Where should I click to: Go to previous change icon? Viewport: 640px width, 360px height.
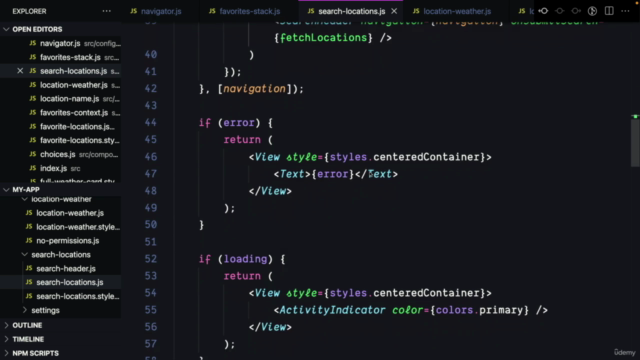click(x=543, y=11)
